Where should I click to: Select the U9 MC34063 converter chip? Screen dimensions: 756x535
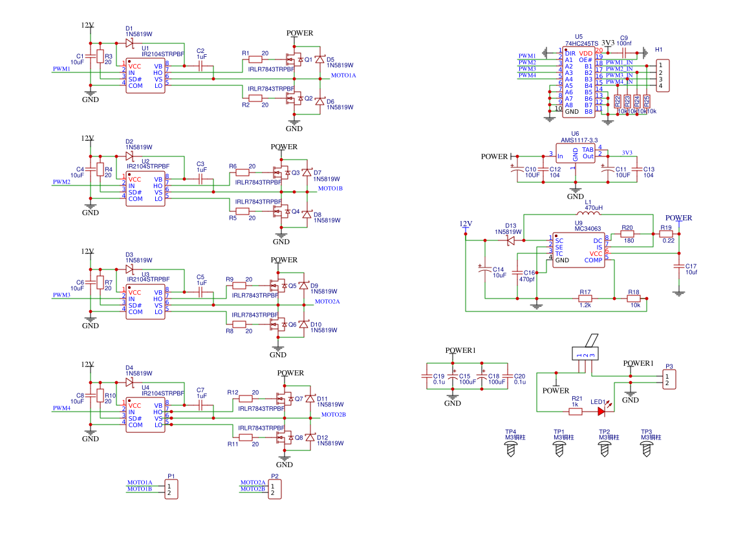pyautogui.click(x=578, y=250)
